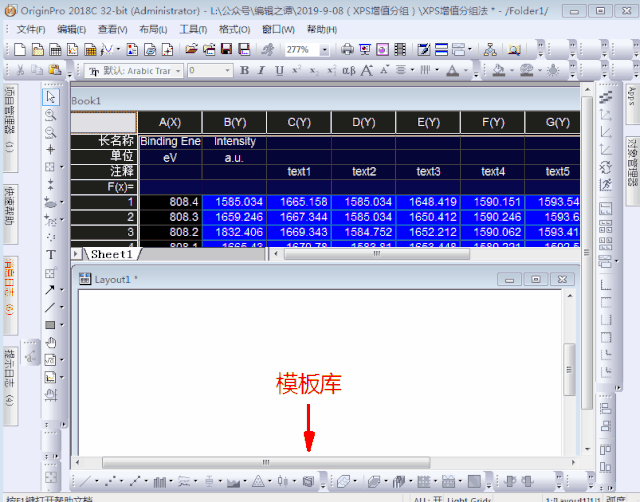Open the 格式(O) menu
Viewport: 640px width, 502px height.
tap(234, 29)
